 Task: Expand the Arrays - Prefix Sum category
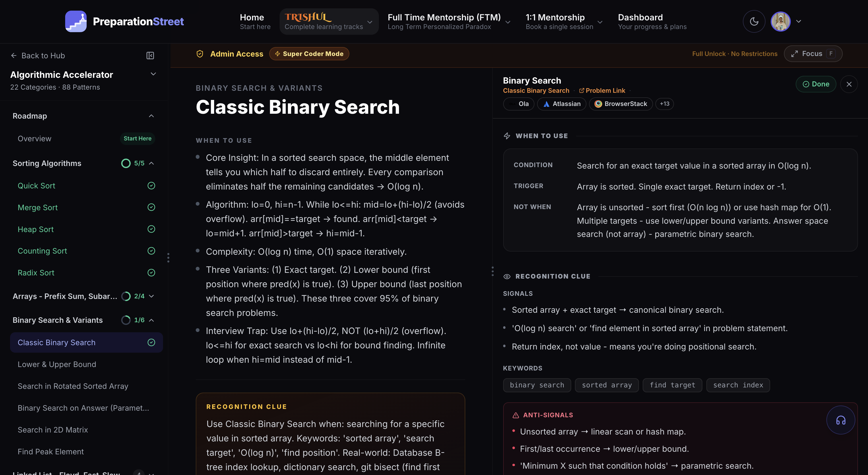coord(151,296)
